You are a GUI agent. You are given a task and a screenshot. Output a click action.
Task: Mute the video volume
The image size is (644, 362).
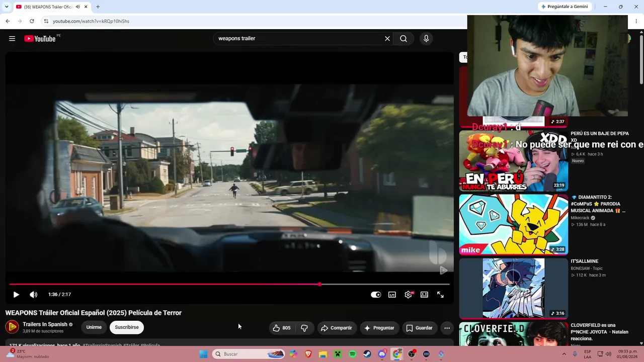pos(34,295)
